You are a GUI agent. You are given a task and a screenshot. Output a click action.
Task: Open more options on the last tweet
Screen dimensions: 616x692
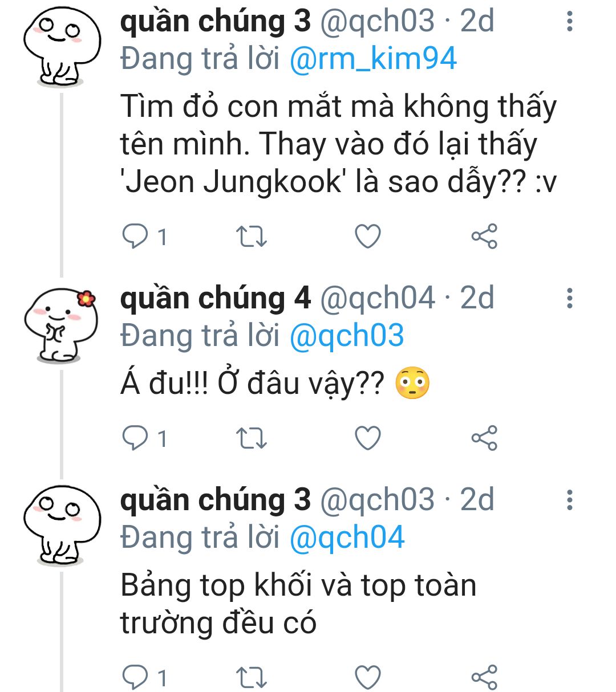[569, 500]
